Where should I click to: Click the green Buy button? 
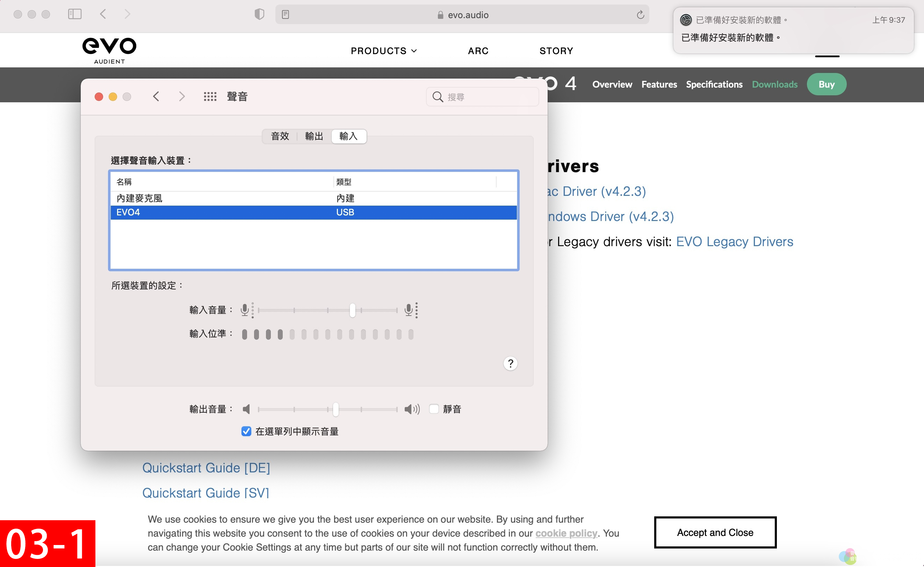tap(826, 84)
